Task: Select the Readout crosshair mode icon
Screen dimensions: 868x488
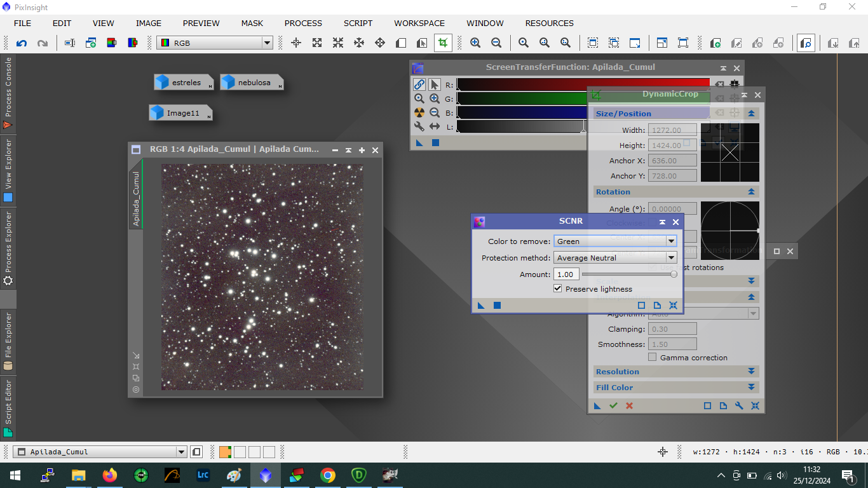Action: tap(296, 43)
